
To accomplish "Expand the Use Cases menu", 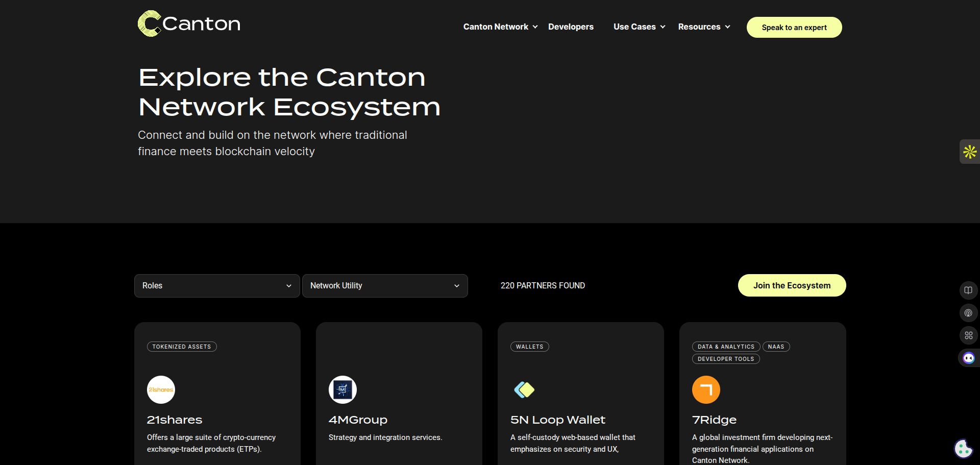I will (x=639, y=27).
